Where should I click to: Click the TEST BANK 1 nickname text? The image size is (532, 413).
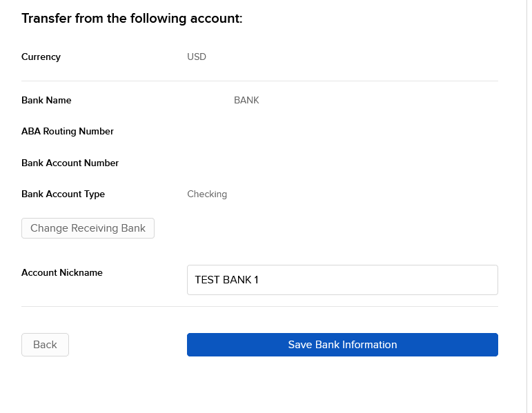pos(226,280)
